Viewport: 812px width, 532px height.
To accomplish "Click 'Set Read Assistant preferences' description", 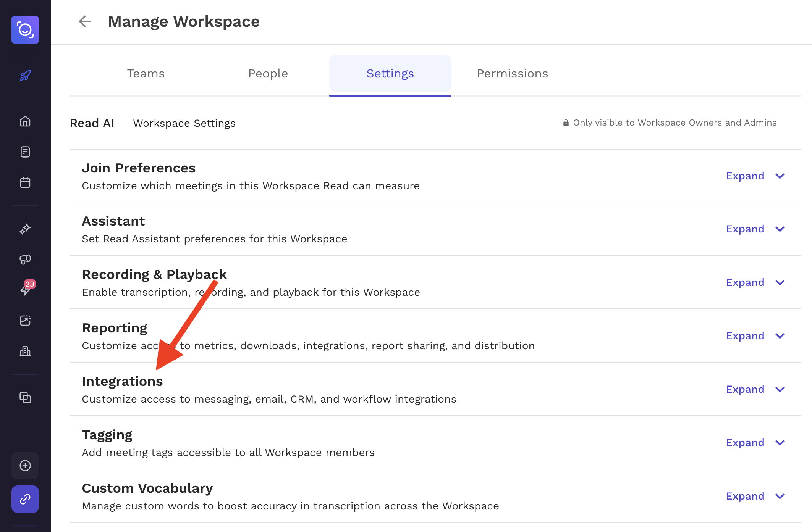I will click(215, 239).
